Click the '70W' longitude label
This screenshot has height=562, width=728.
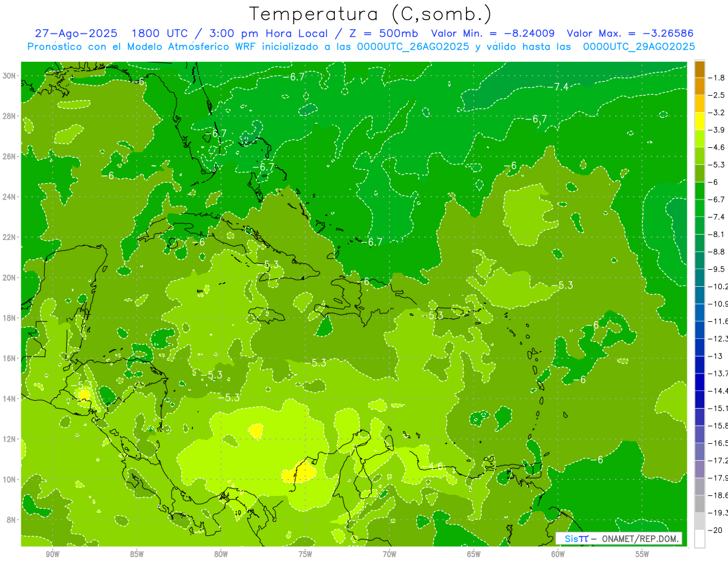(x=389, y=554)
